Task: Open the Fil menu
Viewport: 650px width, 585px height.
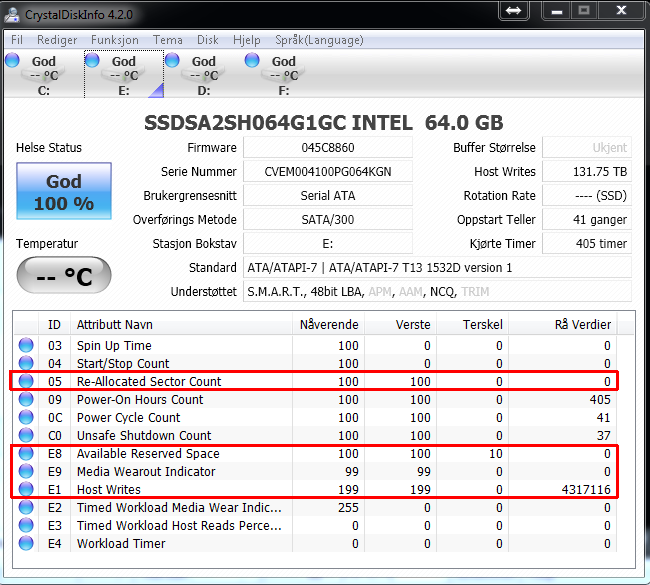Action: point(17,40)
